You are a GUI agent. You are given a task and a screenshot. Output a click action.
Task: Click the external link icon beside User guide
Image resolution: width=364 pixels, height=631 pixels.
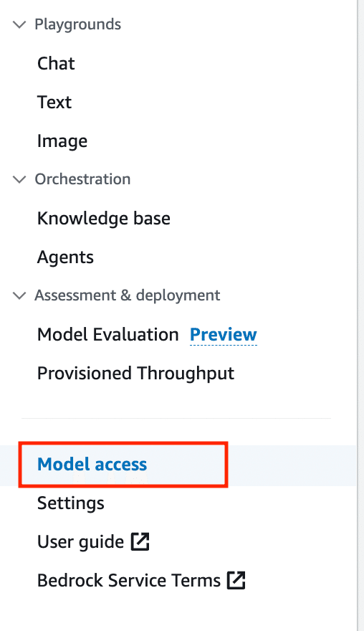[x=140, y=541]
